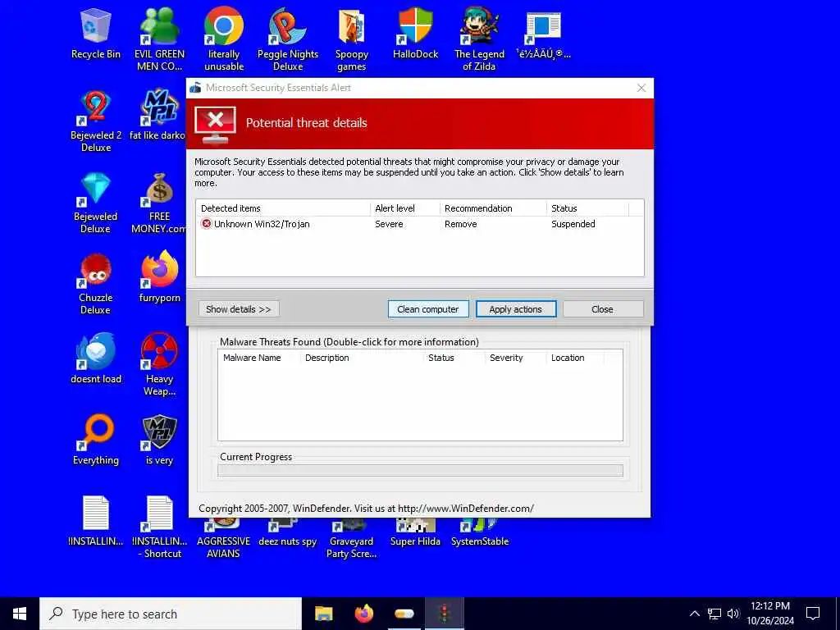
Task: Click the Show details >> button
Action: point(239,309)
